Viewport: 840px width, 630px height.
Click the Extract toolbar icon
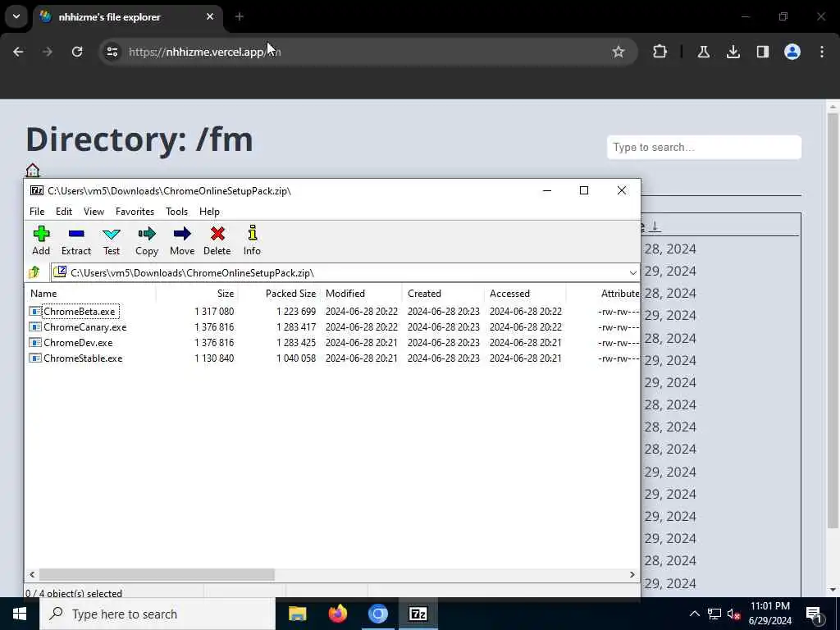(x=76, y=240)
